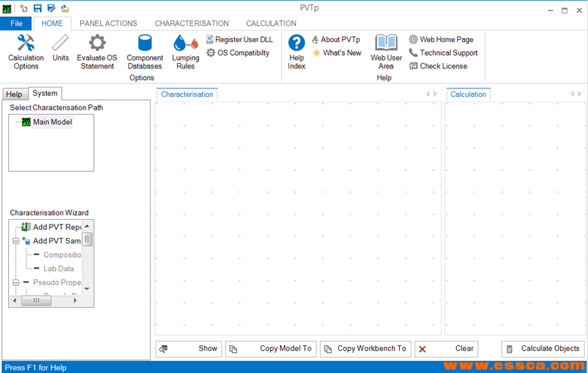Screen dimensions: 588x373
Task: Click the Calculation panel's right arrow
Action: tap(580, 94)
